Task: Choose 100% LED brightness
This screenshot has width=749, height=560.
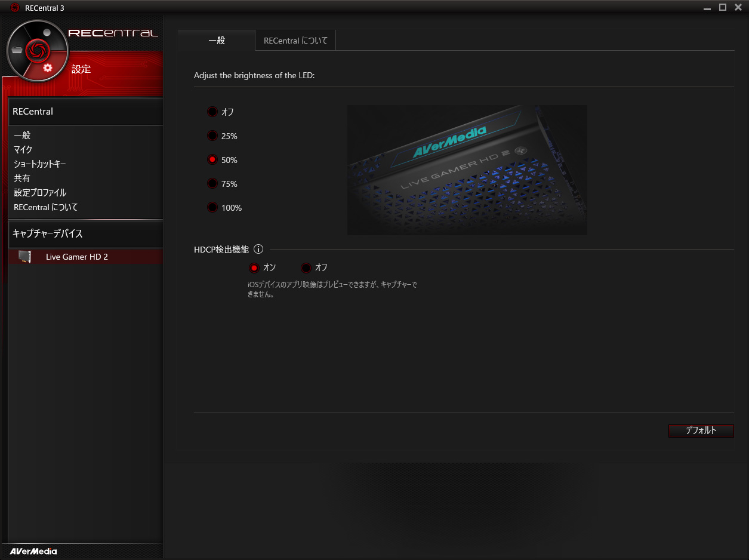Action: (x=212, y=207)
